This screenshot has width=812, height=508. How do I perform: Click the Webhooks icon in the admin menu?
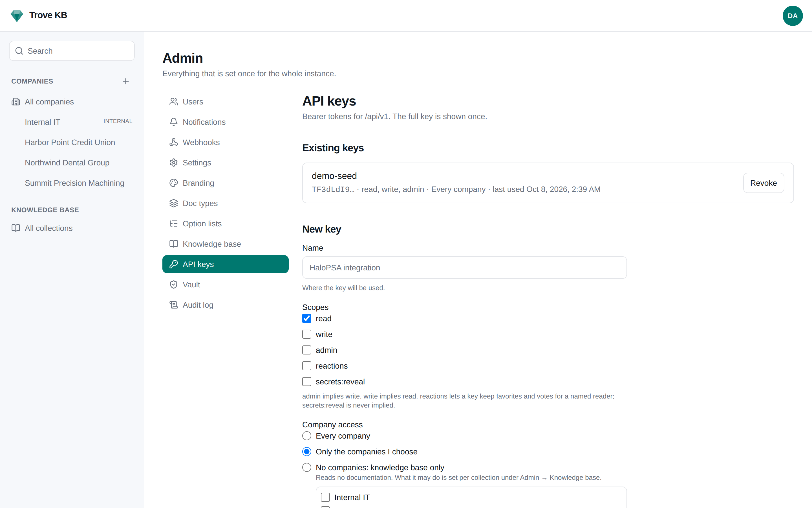tap(173, 142)
